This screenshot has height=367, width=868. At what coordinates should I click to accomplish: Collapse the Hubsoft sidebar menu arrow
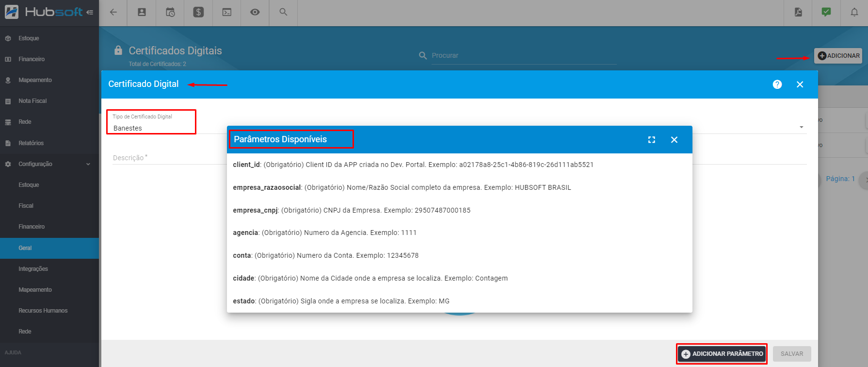90,12
